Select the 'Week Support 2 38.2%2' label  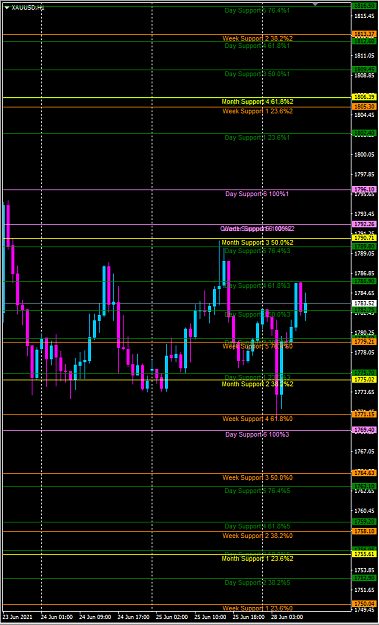point(257,39)
